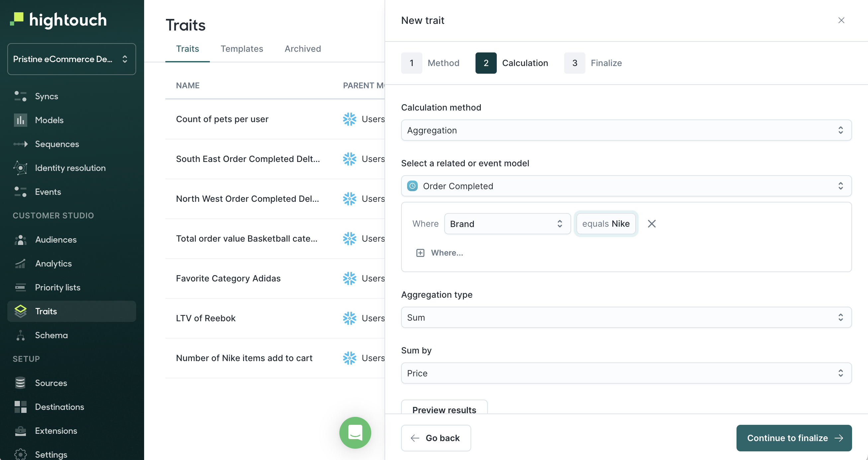Image resolution: width=868 pixels, height=460 pixels.
Task: Expand the Calculation method dropdown
Action: point(626,130)
